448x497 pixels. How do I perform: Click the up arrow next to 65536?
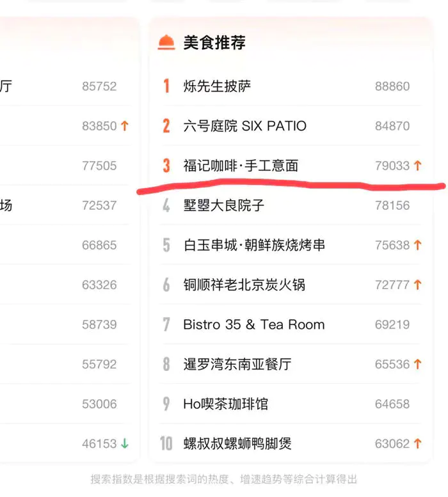click(418, 364)
